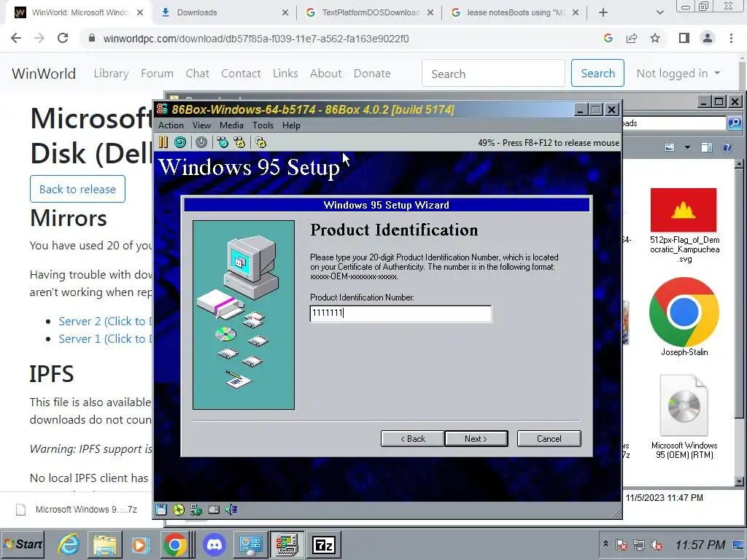The height and width of the screenshot is (560, 747).
Task: Click the sound status icon in 86Box
Action: 231,510
